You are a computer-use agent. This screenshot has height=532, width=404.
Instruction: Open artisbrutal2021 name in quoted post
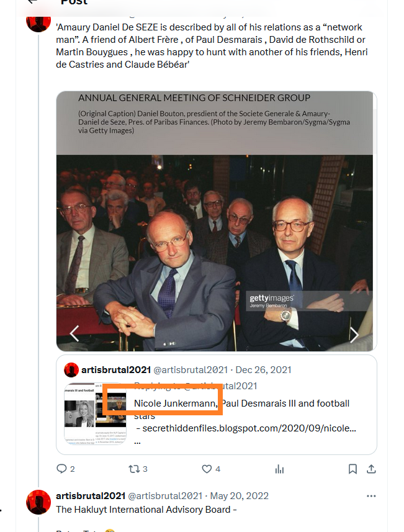[x=116, y=370]
